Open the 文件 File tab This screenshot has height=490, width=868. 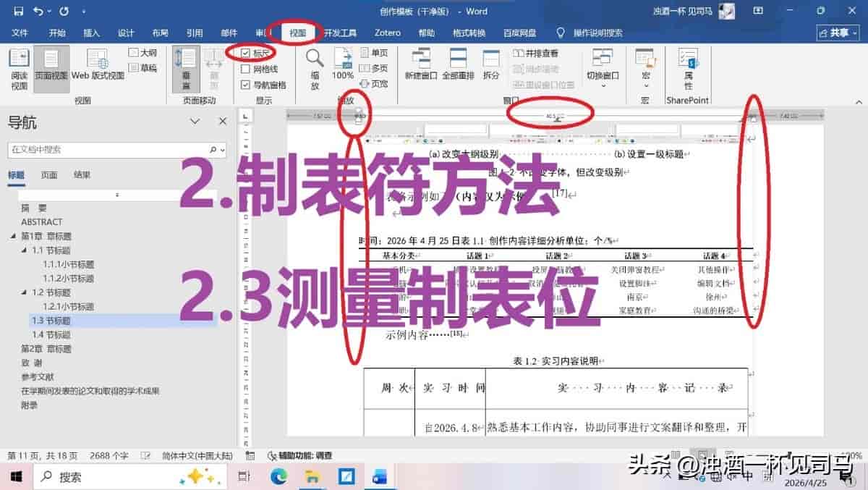tap(20, 33)
